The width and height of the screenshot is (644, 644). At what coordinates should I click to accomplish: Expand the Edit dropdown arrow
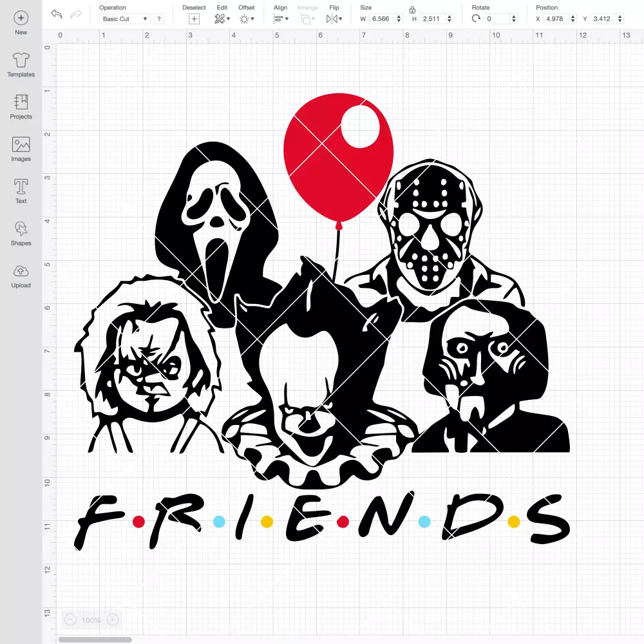coord(229,19)
